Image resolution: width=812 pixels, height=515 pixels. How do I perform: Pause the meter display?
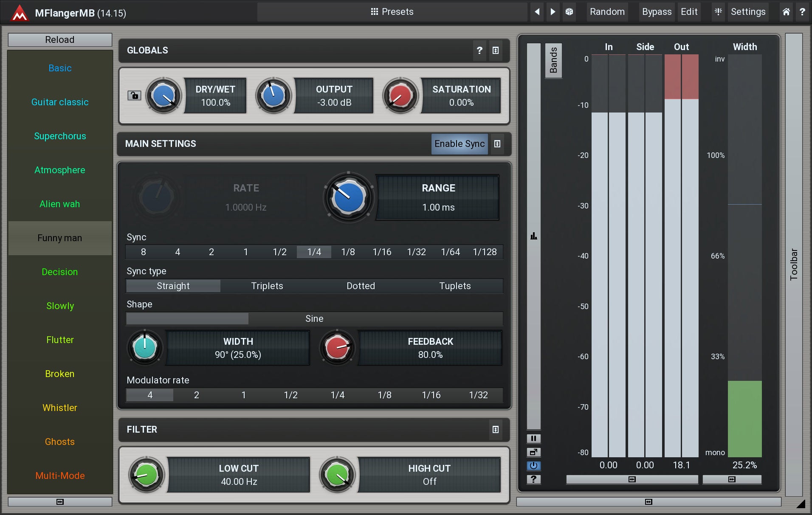point(533,439)
